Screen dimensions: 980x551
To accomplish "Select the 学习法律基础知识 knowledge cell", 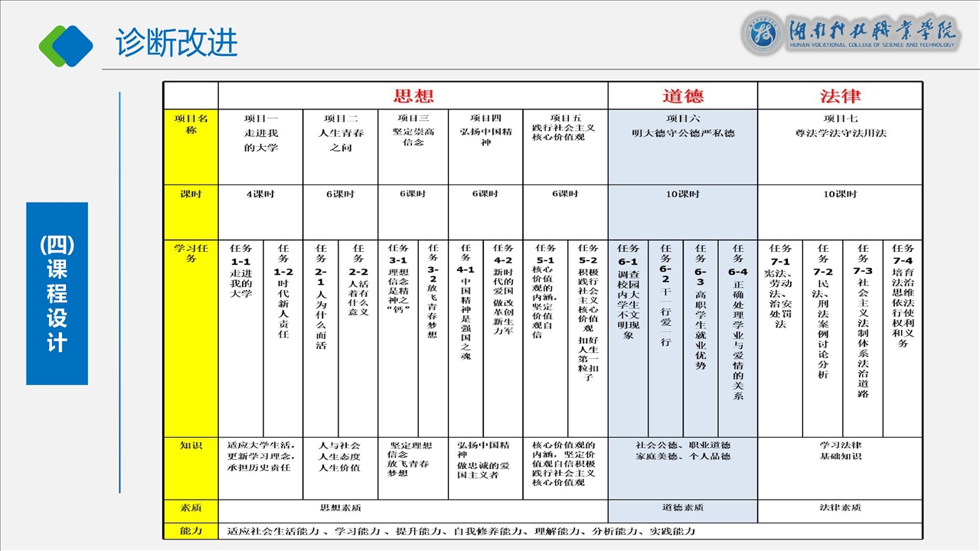I will tap(840, 451).
